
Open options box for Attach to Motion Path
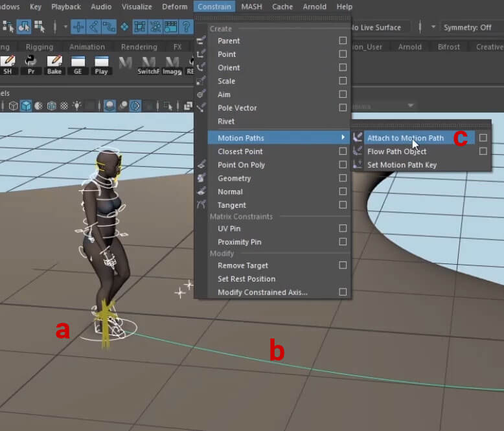pos(483,138)
